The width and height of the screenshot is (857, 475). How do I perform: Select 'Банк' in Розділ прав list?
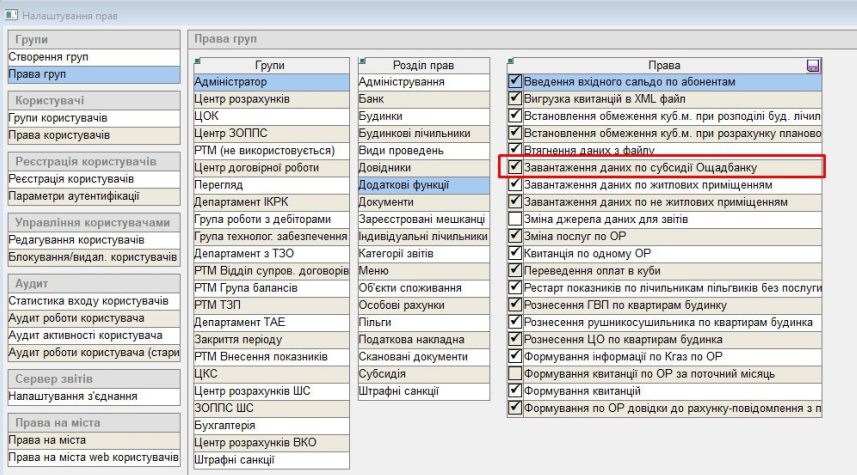click(x=371, y=99)
